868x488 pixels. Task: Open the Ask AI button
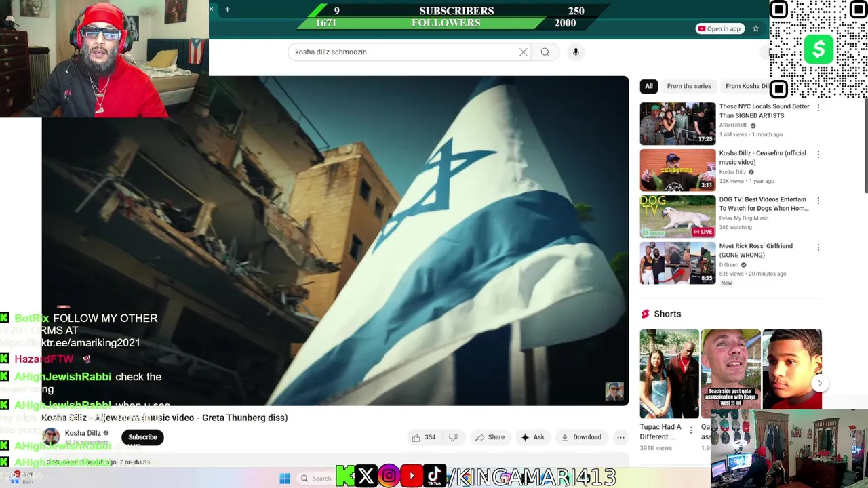point(532,438)
